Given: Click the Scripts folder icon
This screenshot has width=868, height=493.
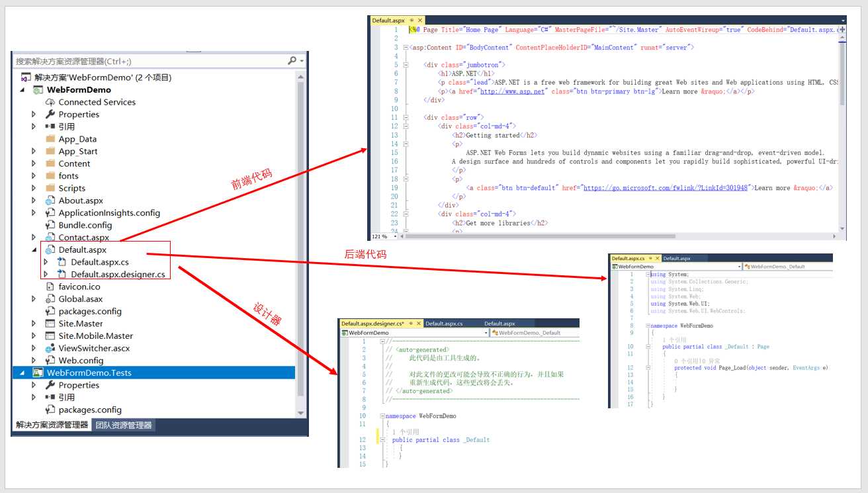Looking at the screenshot, I should [x=50, y=188].
